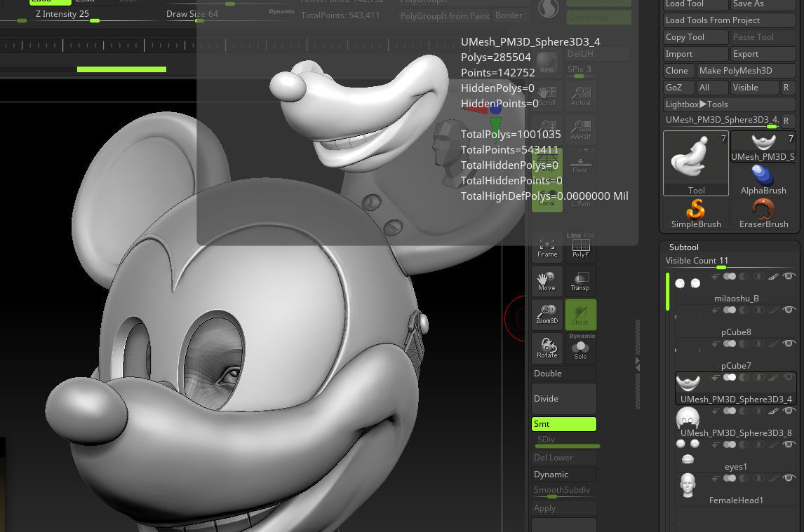Toggle the Floor grid icon
The image size is (804, 532).
click(580, 163)
